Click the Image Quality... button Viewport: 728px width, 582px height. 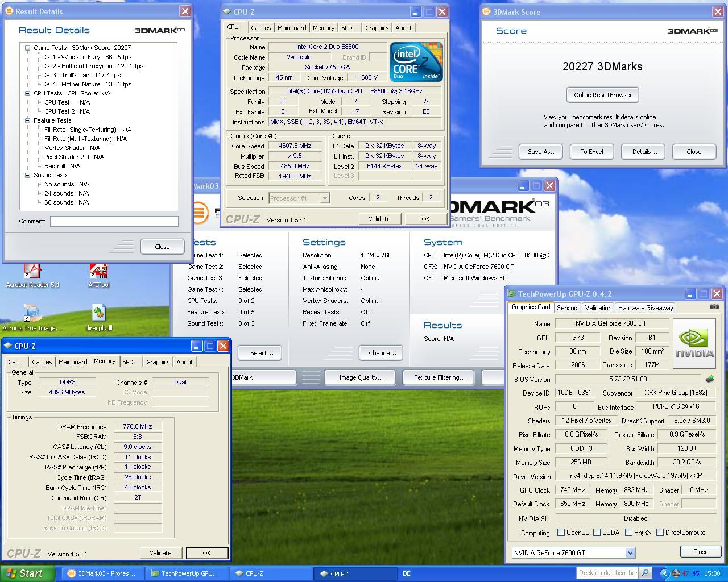pyautogui.click(x=361, y=377)
